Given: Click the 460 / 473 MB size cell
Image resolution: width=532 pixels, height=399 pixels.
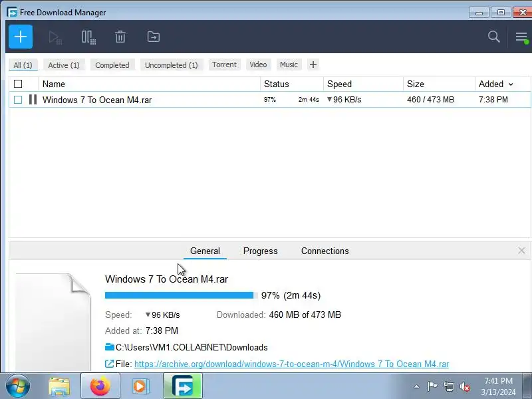Looking at the screenshot, I should tap(430, 100).
